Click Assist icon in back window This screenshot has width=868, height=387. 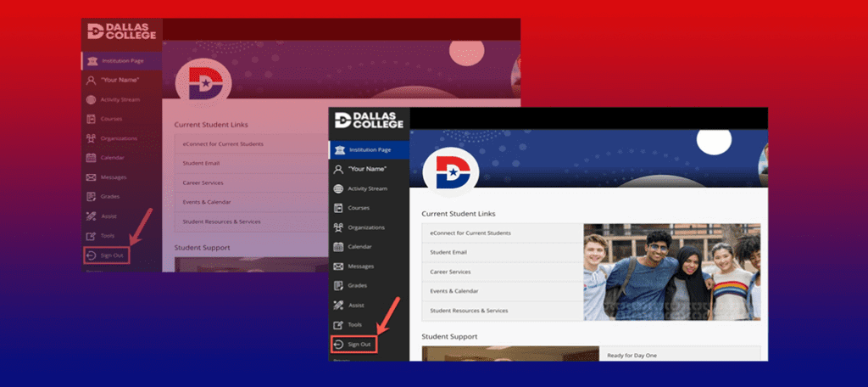92,216
